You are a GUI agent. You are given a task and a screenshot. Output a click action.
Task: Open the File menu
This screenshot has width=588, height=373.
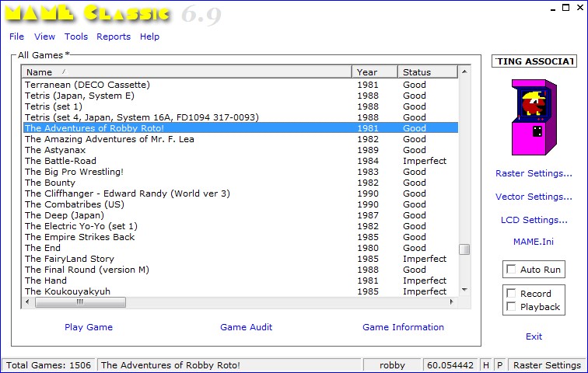tap(16, 37)
